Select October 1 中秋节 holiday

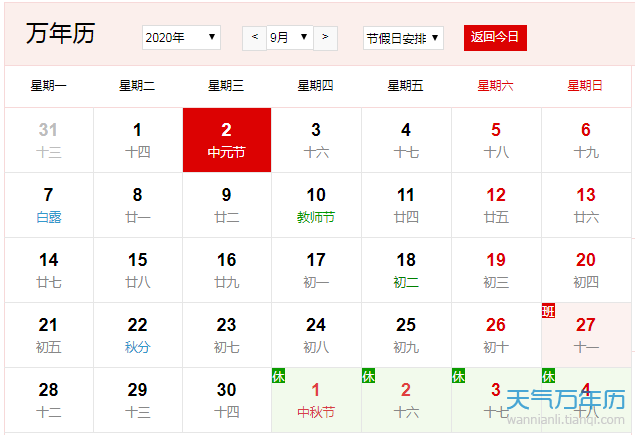pyautogui.click(x=316, y=400)
